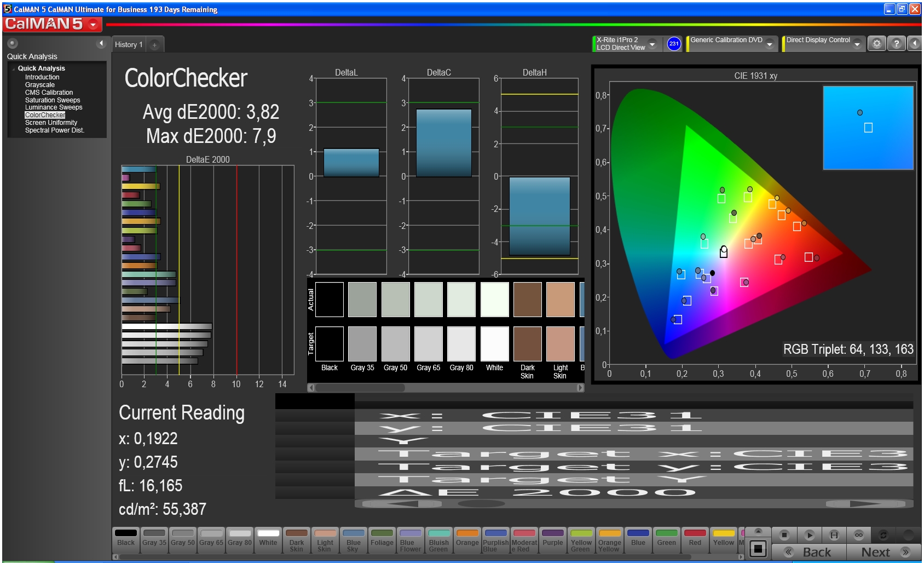Collapse the Quick Analysis tree node
Image resolution: width=924 pixels, height=563 pixels.
click(13, 69)
